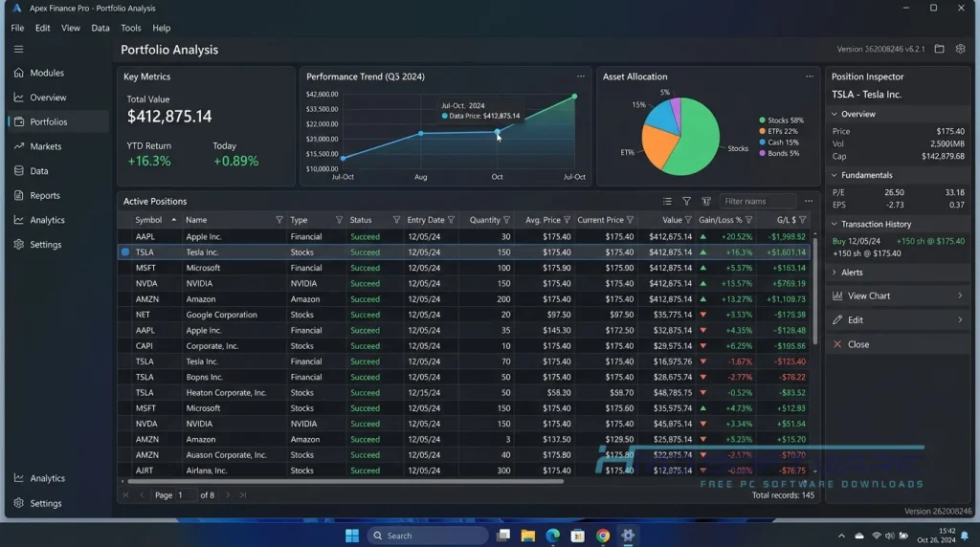Go to previous page of positions
Viewport: 980px width, 547px height.
(142, 495)
